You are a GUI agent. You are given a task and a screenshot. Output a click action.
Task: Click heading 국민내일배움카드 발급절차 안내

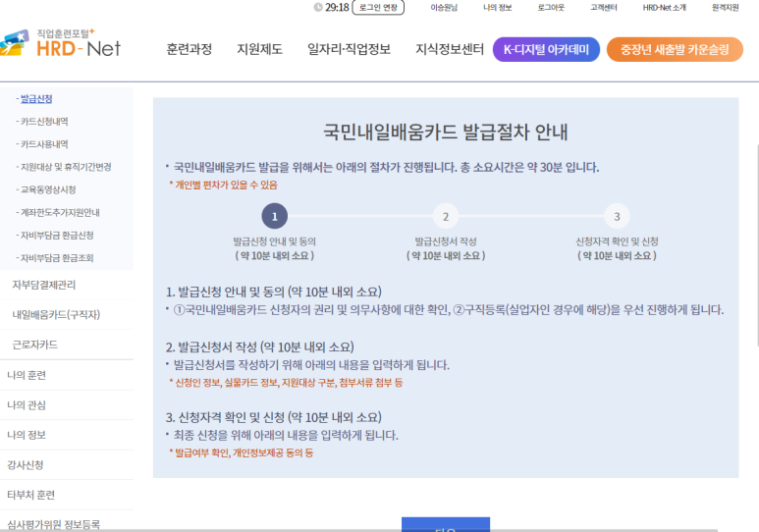click(x=446, y=133)
